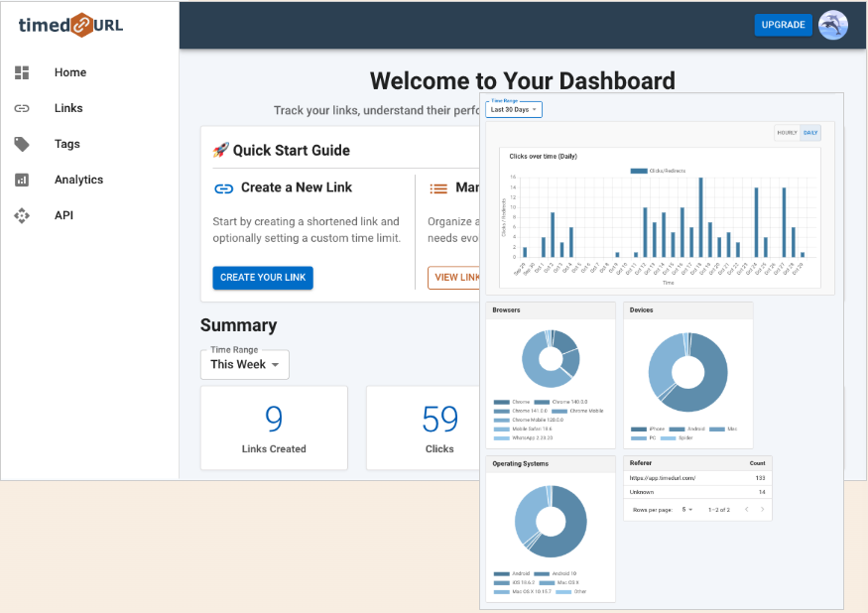Open the Analytics menu item
This screenshot has width=868, height=613.
pyautogui.click(x=78, y=180)
